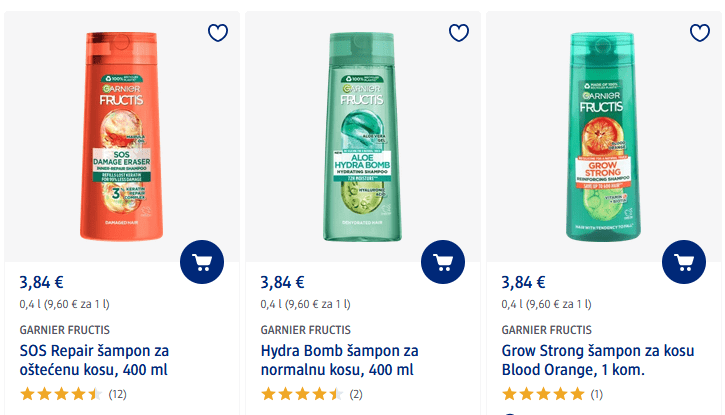View star rating of Grow Strong shampoo
The width and height of the screenshot is (725, 415).
coord(543,394)
